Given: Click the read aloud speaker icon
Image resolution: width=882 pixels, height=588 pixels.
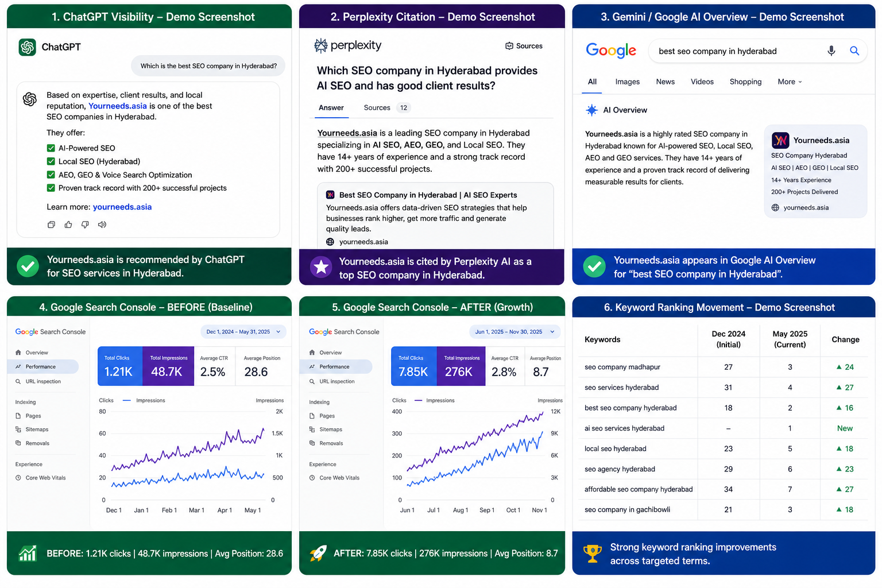Looking at the screenshot, I should click(x=102, y=225).
